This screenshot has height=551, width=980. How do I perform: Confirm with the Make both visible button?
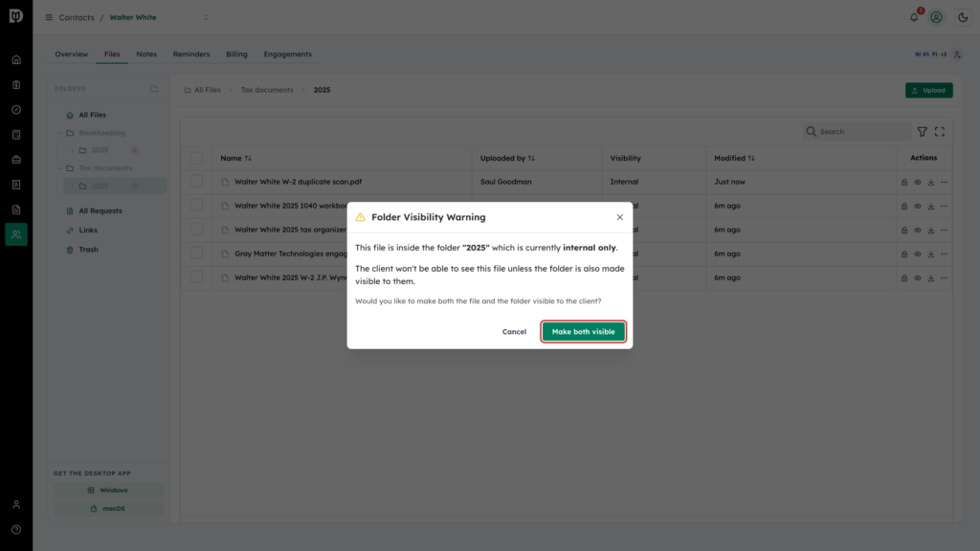click(583, 332)
